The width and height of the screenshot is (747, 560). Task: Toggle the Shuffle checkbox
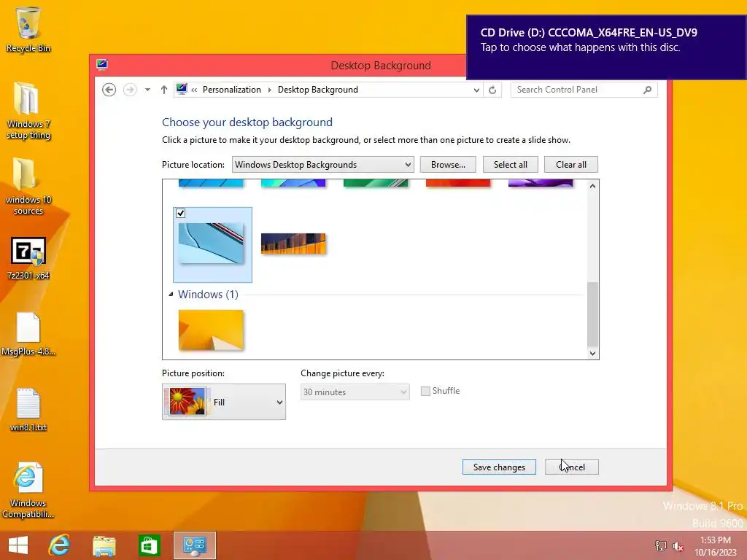click(425, 391)
